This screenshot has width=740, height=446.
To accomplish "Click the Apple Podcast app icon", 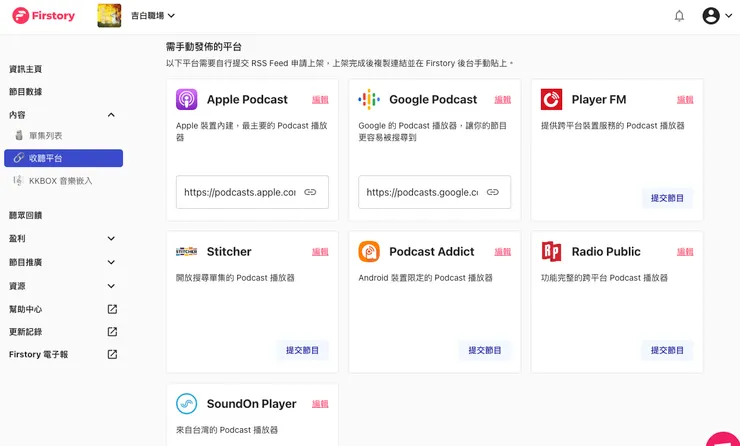I will click(x=186, y=100).
